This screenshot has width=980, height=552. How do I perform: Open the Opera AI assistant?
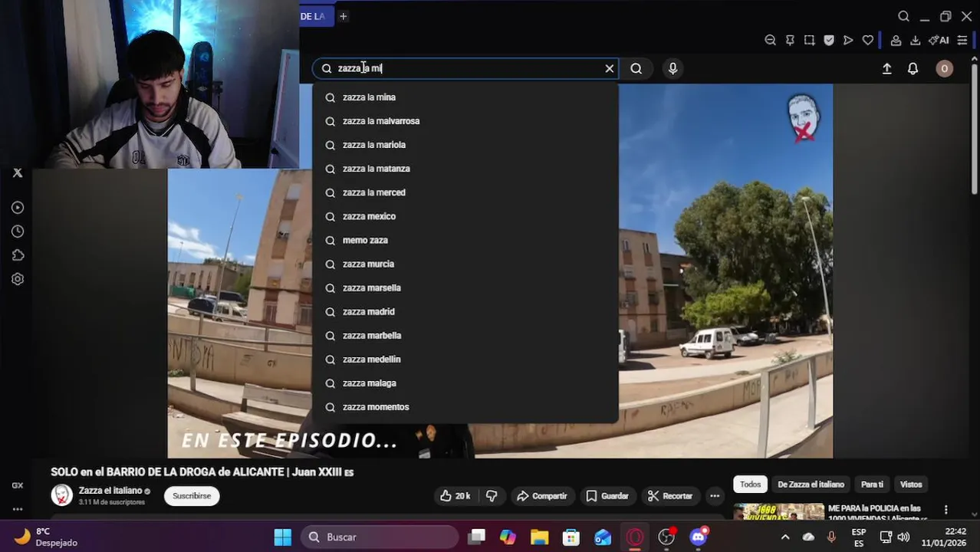939,40
